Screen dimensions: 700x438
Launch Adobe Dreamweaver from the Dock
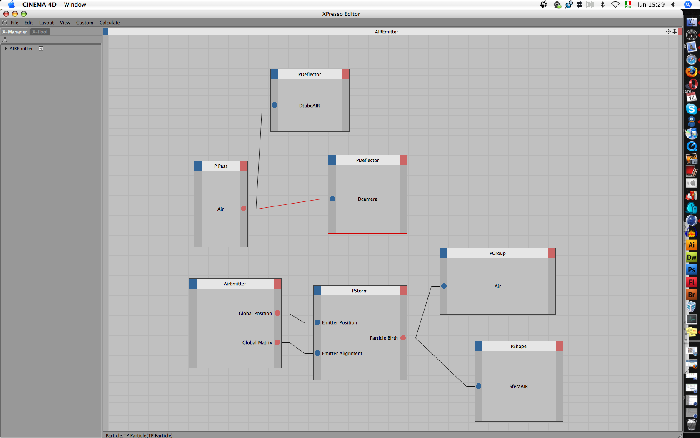pos(692,258)
